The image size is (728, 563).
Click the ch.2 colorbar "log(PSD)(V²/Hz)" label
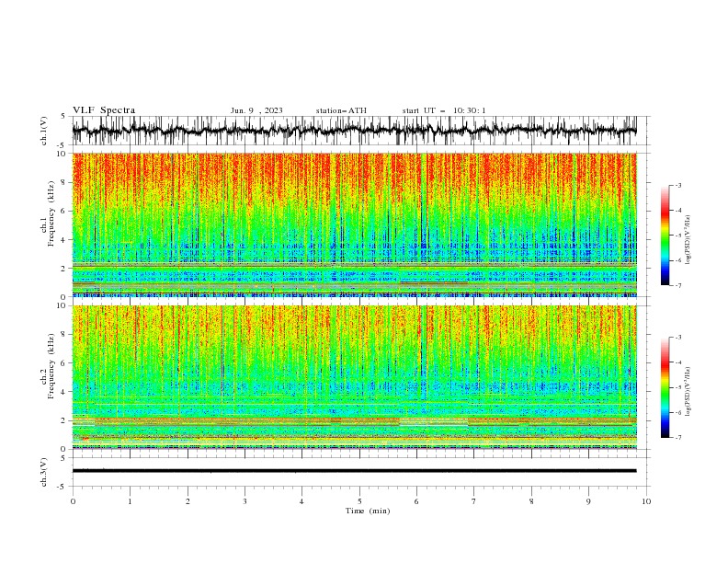tap(688, 392)
